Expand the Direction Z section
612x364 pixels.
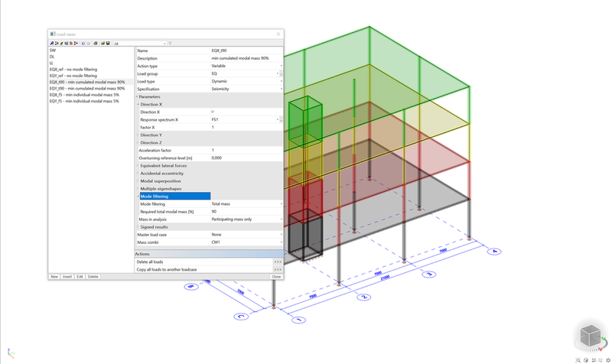point(138,143)
